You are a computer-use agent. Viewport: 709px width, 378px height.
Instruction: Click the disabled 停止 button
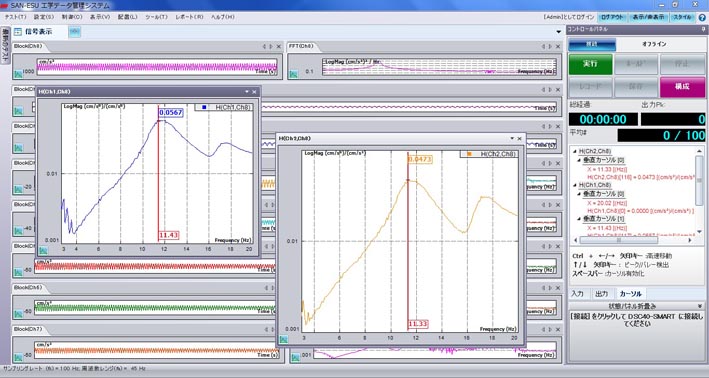click(x=682, y=64)
